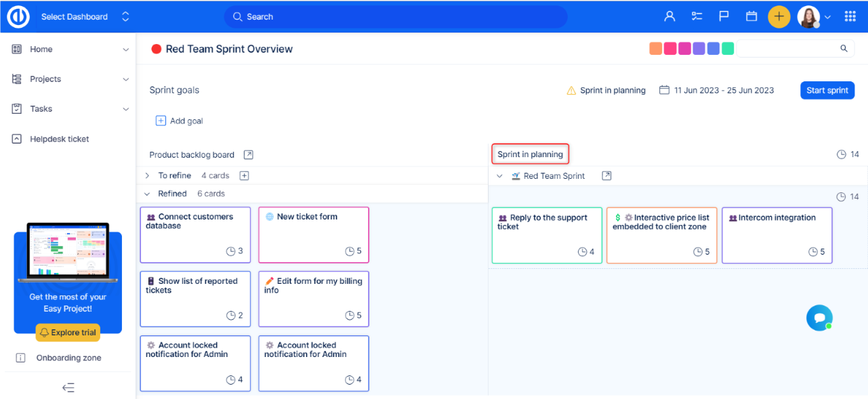Open the task checklist icon in header

pos(697,16)
